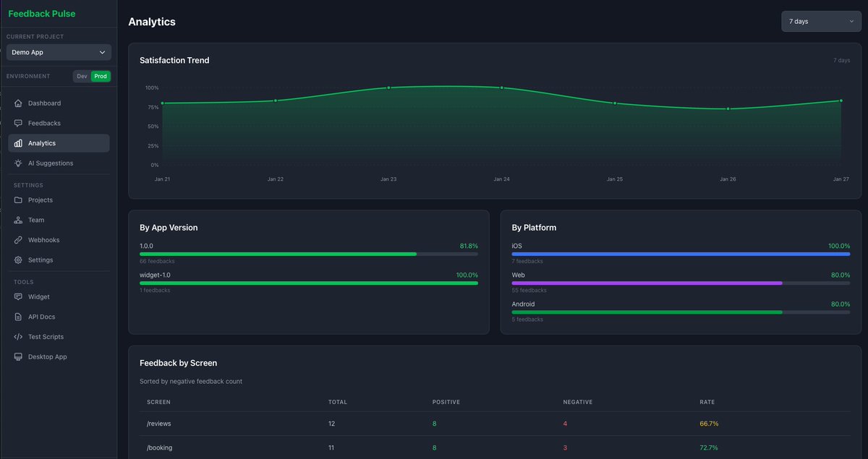
Task: Open the Demo App project dropdown
Action: tap(59, 52)
